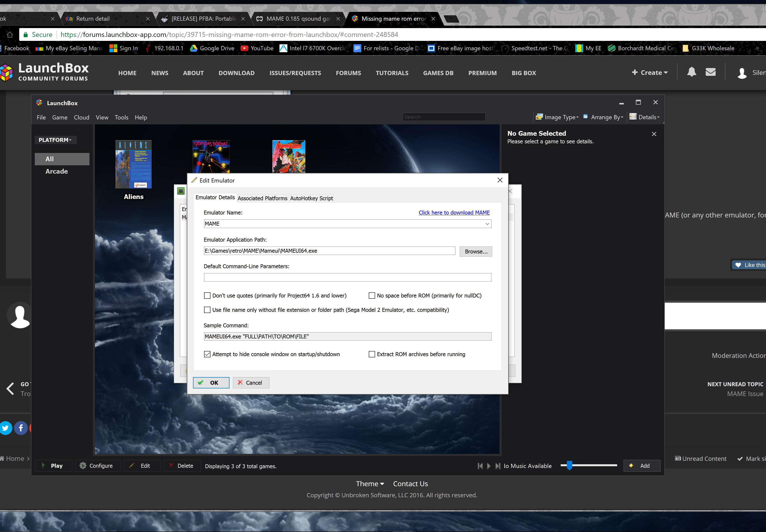Screen dimensions: 766x532
Task: Click the user profile avatar icon
Action: (x=742, y=73)
